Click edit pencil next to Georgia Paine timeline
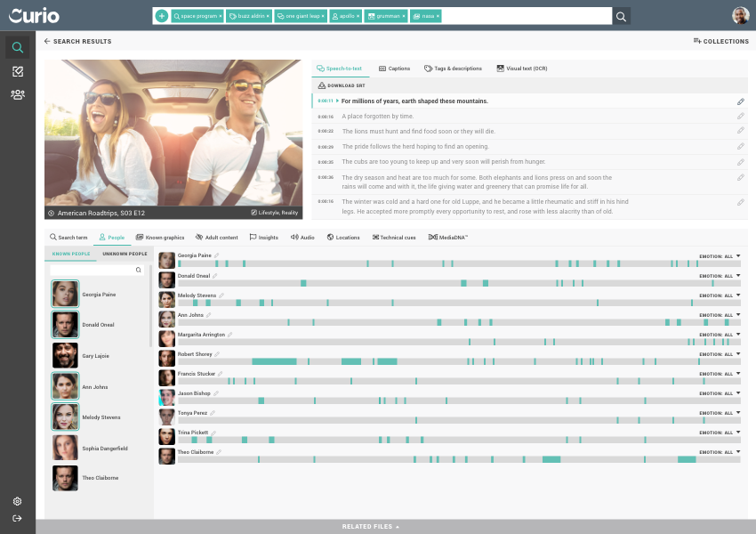Viewport: 756px width, 534px height. pyautogui.click(x=216, y=255)
